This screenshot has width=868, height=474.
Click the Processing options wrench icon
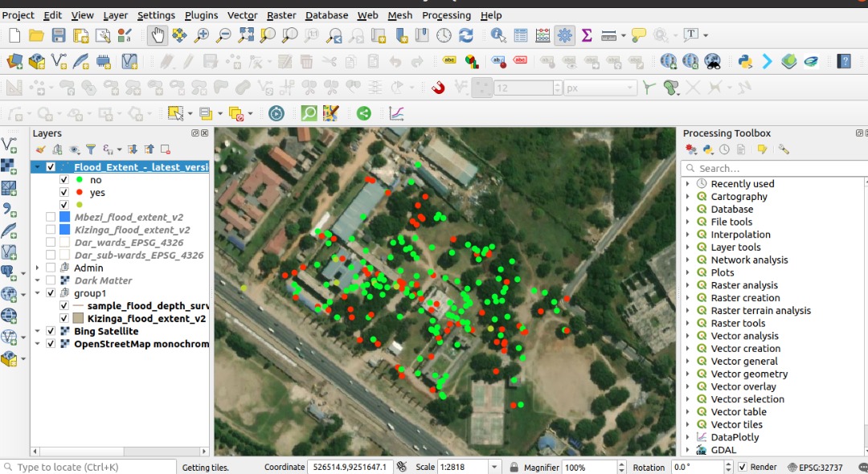[x=784, y=149]
